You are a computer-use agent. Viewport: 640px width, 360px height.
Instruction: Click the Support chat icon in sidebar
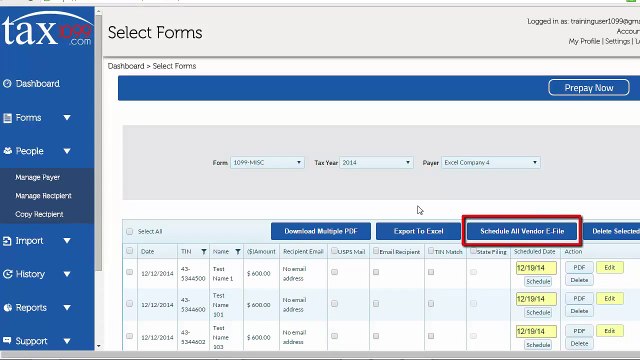7,340
